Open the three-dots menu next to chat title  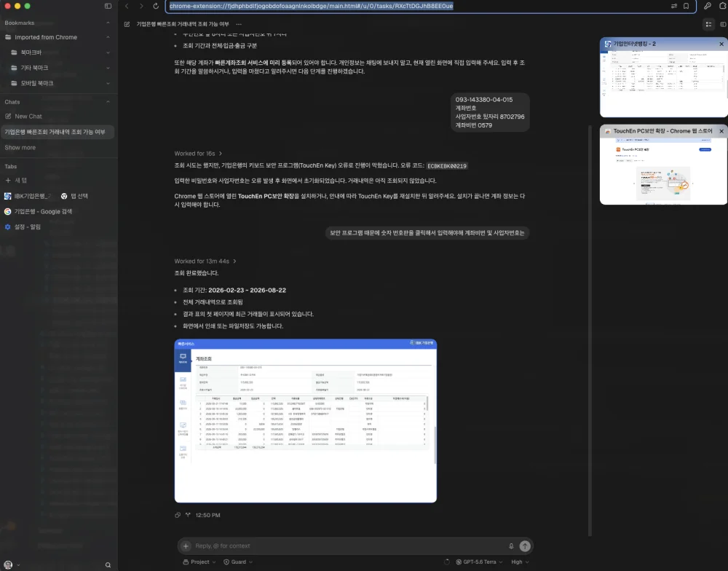(239, 24)
